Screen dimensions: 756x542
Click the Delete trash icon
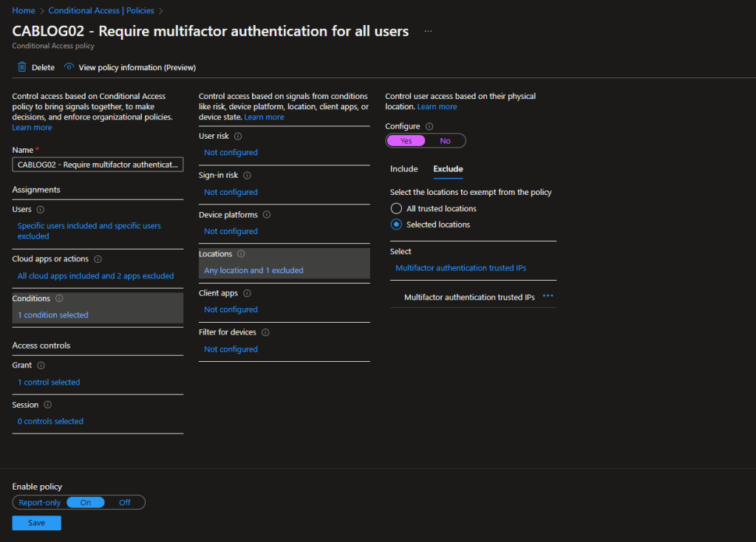pyautogui.click(x=22, y=67)
